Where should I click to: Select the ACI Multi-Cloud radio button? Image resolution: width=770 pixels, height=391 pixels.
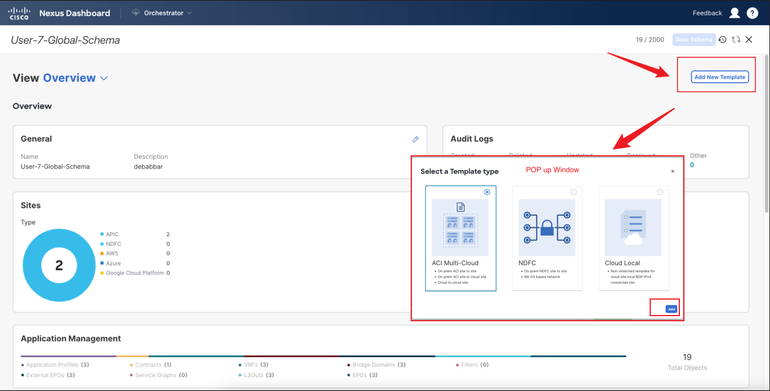pos(487,192)
